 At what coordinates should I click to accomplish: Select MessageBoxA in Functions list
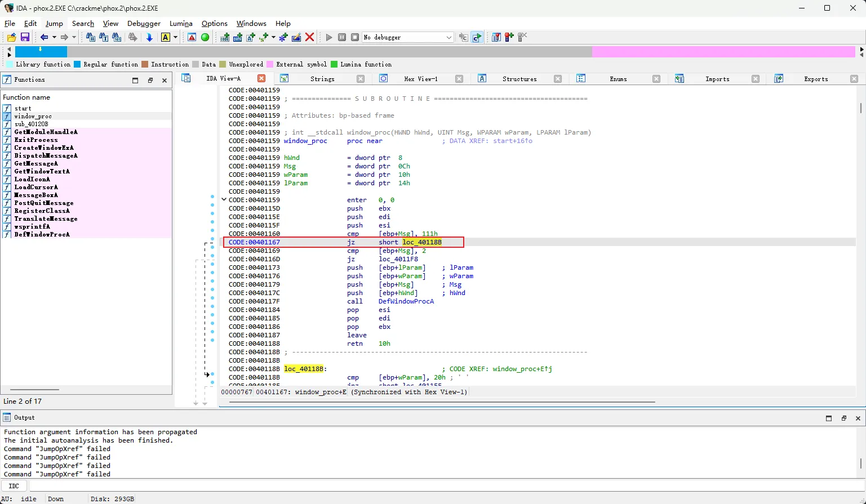(36, 195)
